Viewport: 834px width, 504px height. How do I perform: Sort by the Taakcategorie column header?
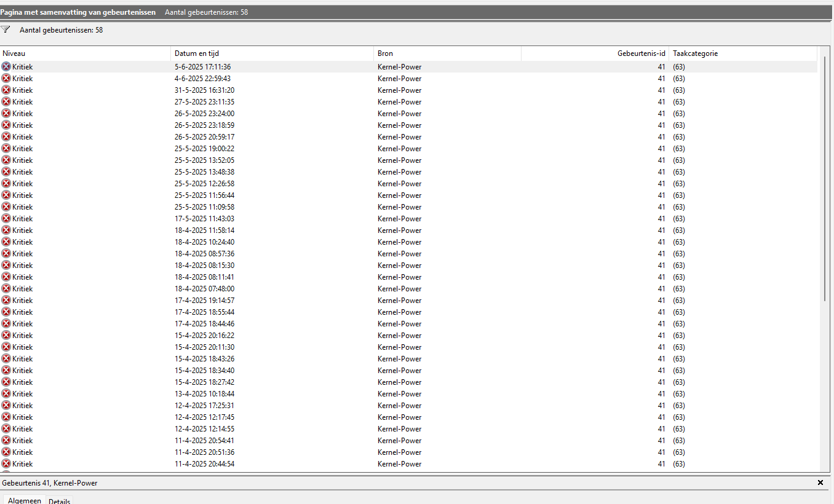click(x=743, y=53)
